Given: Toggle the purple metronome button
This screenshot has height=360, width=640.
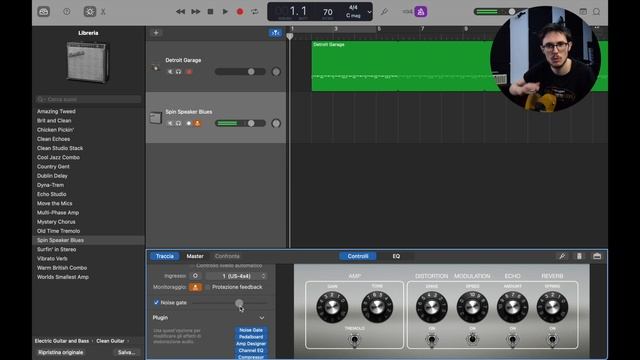Looking at the screenshot, I should pyautogui.click(x=421, y=12).
